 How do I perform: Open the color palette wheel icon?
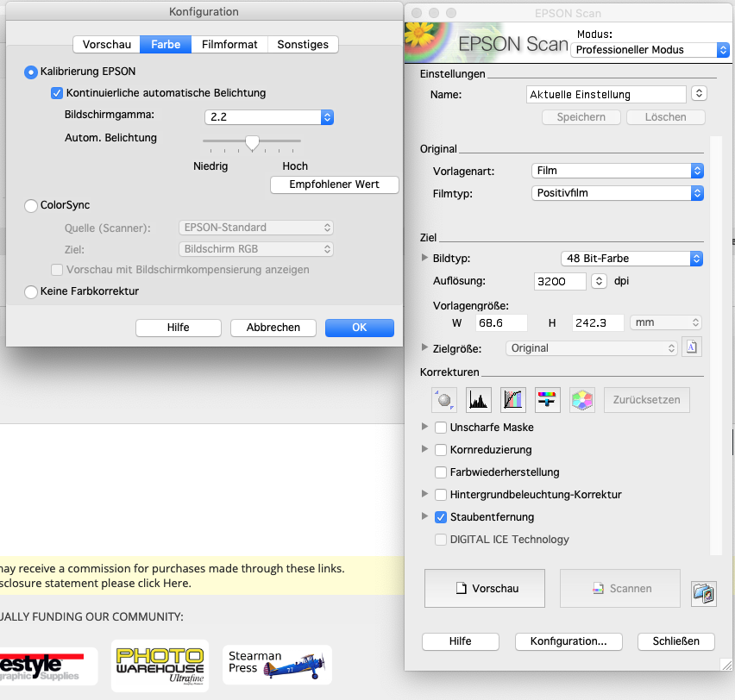point(582,400)
